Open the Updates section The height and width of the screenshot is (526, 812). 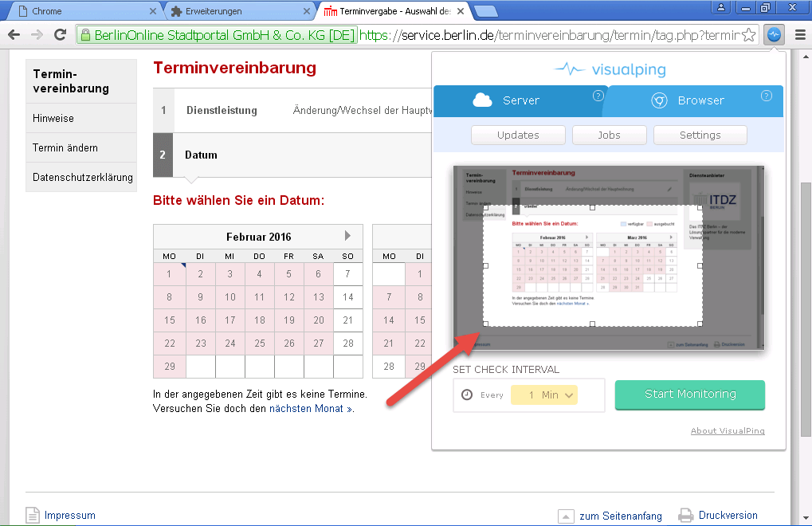pyautogui.click(x=518, y=135)
